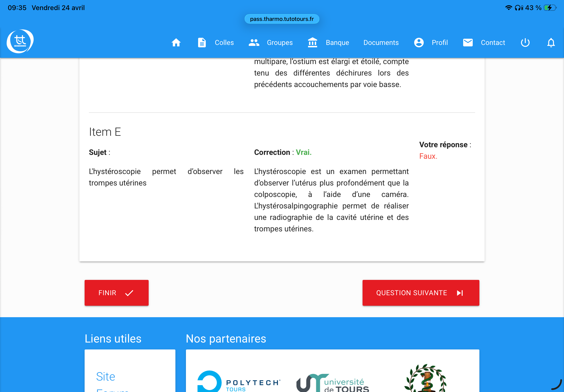The image size is (564, 392).
Task: Click the Groupes people icon
Action: tap(254, 43)
